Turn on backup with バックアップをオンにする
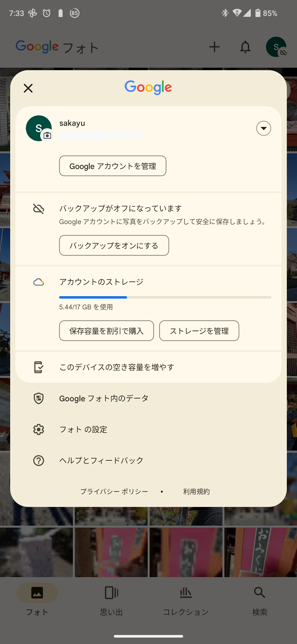 pyautogui.click(x=114, y=245)
